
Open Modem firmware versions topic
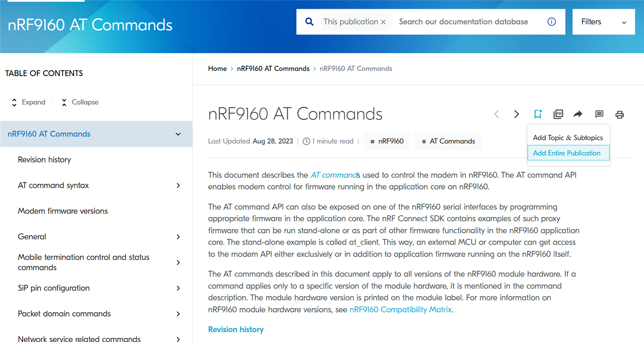(63, 211)
